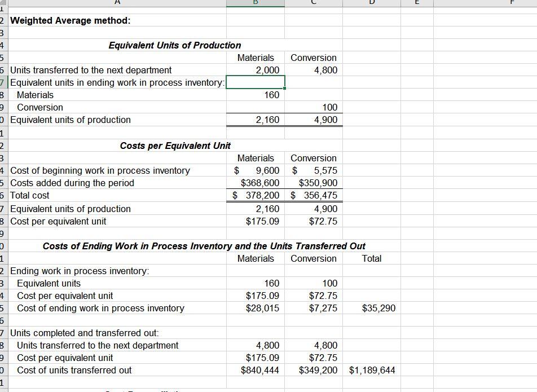The image size is (537, 392).
Task: Select the $35,290 ending inventory total cell
Action: tap(372, 308)
